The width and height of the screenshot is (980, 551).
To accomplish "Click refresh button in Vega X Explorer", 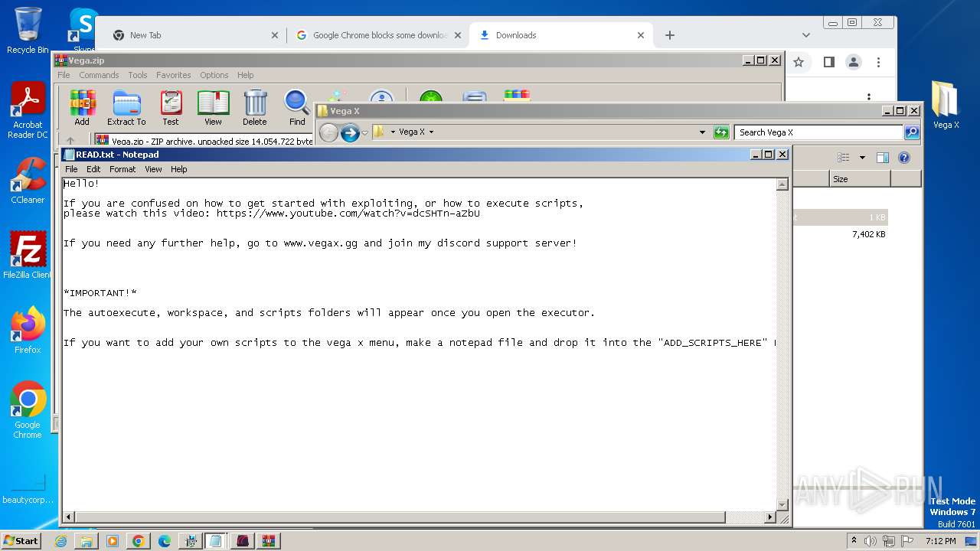I will 721,132.
